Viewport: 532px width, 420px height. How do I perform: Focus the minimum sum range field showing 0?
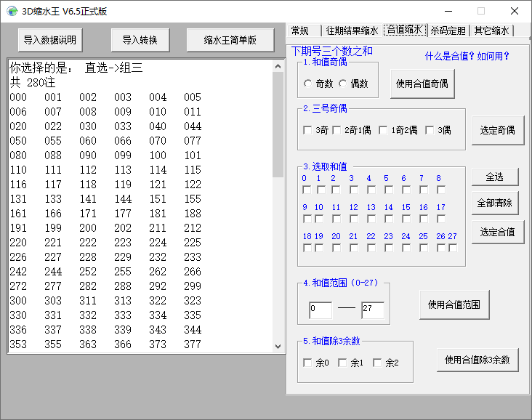pos(321,310)
